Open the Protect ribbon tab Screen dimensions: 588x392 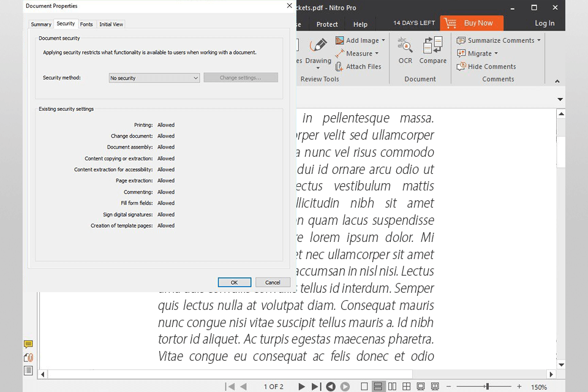coord(327,24)
